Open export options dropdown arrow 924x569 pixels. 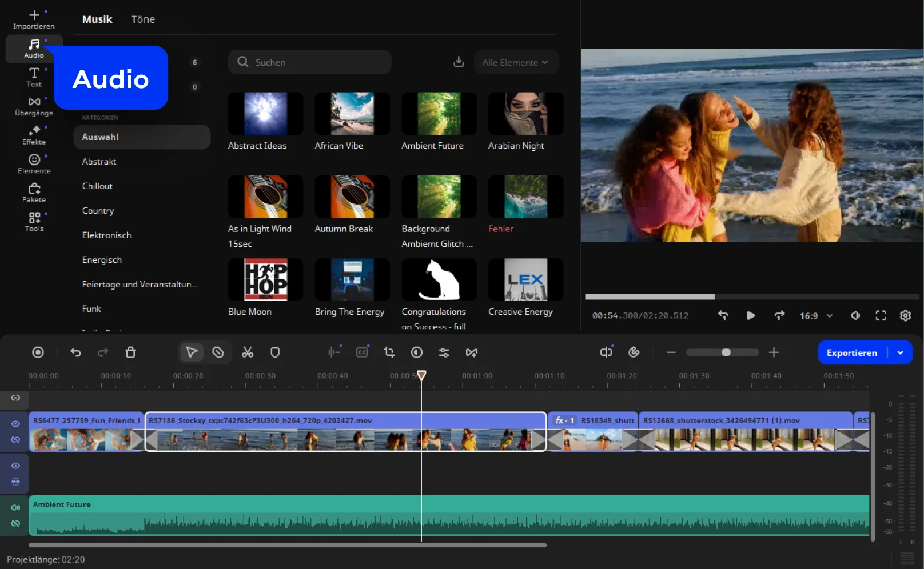(x=901, y=352)
